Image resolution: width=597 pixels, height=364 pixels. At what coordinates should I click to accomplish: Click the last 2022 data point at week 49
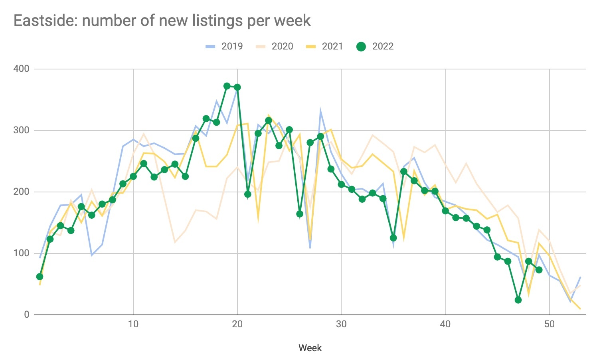(539, 270)
